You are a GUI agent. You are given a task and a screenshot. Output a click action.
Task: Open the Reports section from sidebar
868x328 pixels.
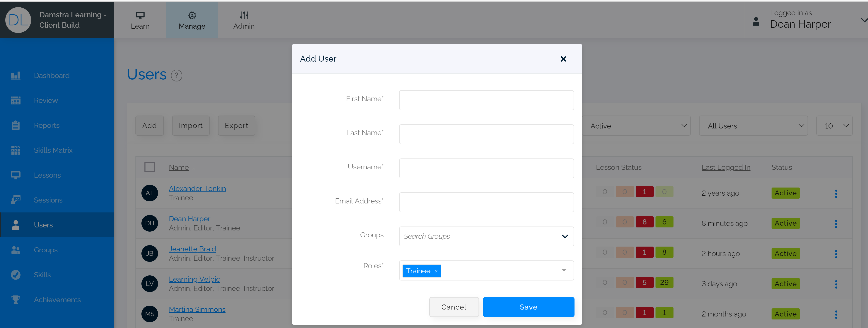[16, 125]
